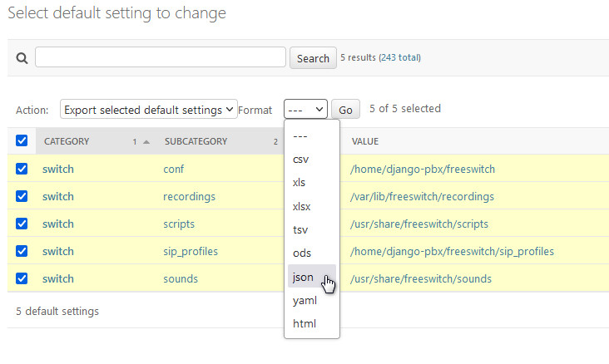Choose html format option
Image resolution: width=609 pixels, height=364 pixels.
[x=304, y=323]
